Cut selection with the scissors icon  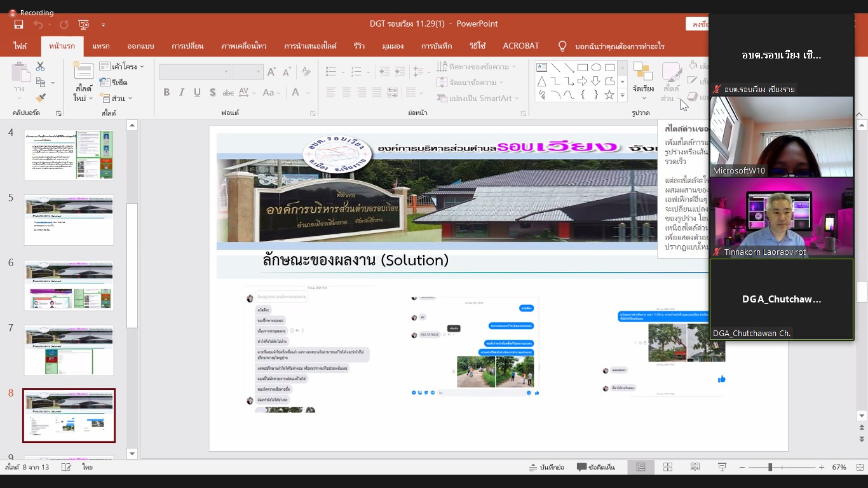[x=40, y=66]
